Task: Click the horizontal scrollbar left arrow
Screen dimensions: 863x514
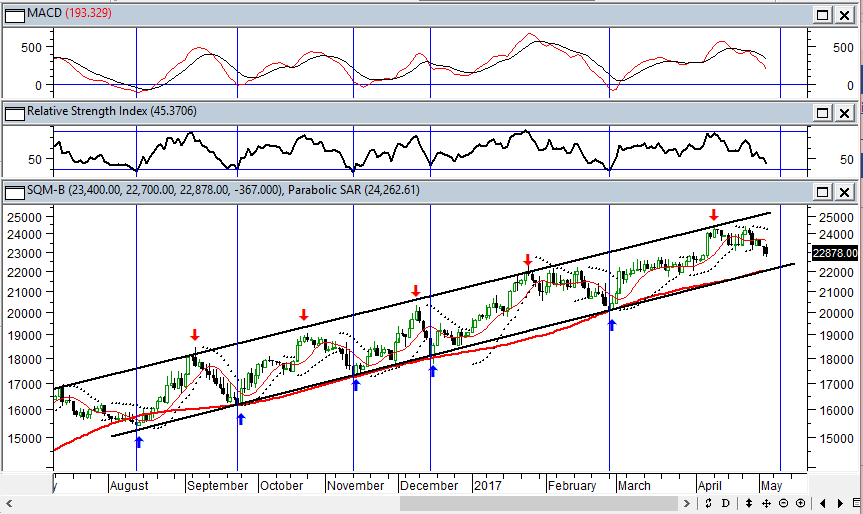Action: pos(9,503)
